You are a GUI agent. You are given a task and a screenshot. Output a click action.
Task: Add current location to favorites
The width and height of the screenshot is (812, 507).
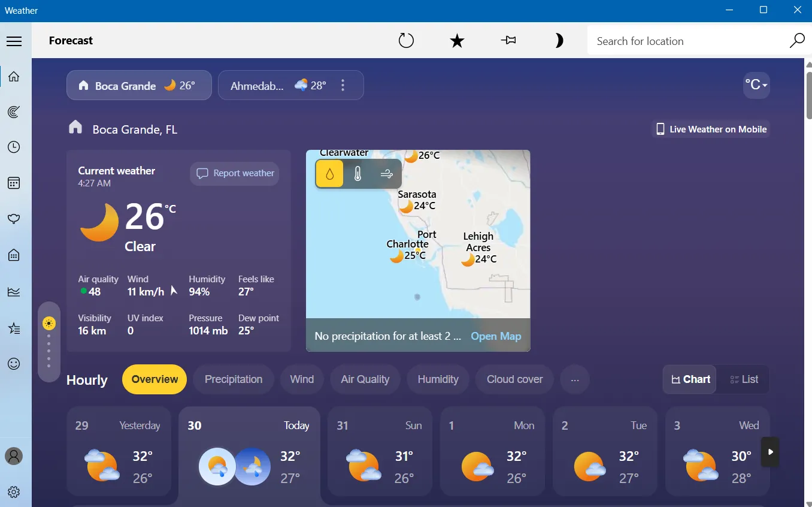[x=457, y=40]
